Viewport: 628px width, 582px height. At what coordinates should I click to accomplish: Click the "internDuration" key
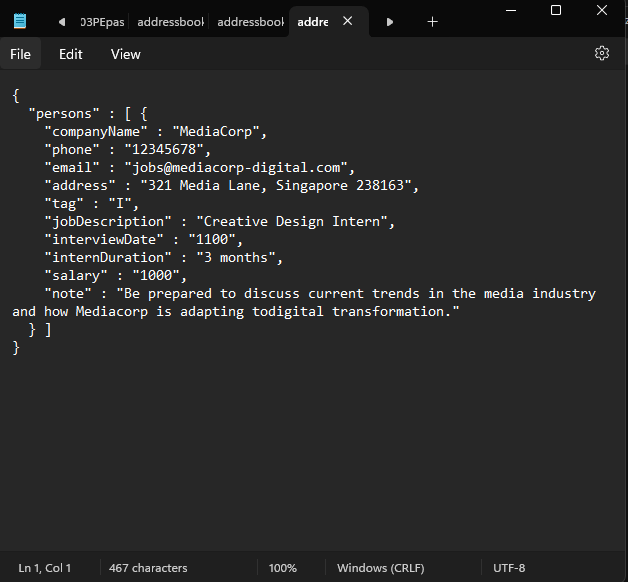[108, 258]
